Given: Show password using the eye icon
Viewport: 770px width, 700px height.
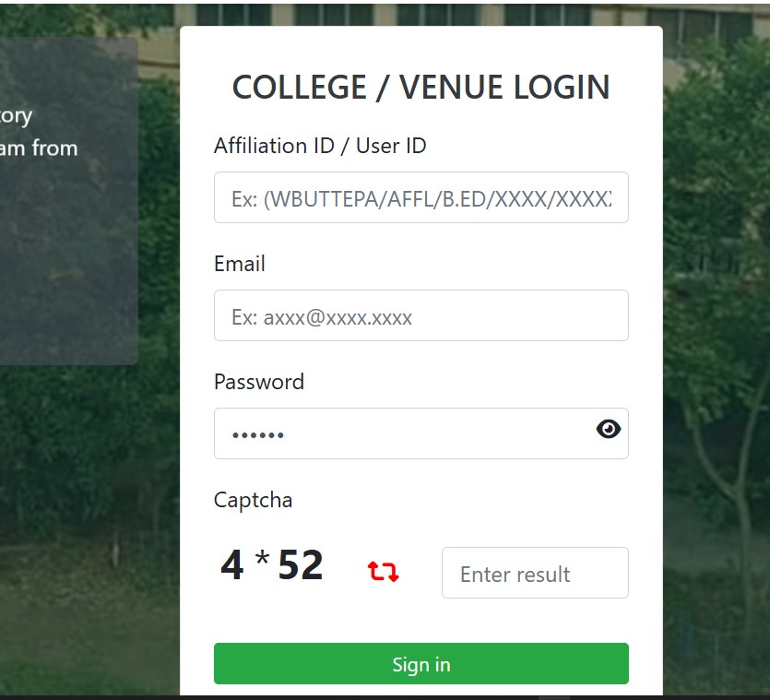Looking at the screenshot, I should pyautogui.click(x=608, y=429).
